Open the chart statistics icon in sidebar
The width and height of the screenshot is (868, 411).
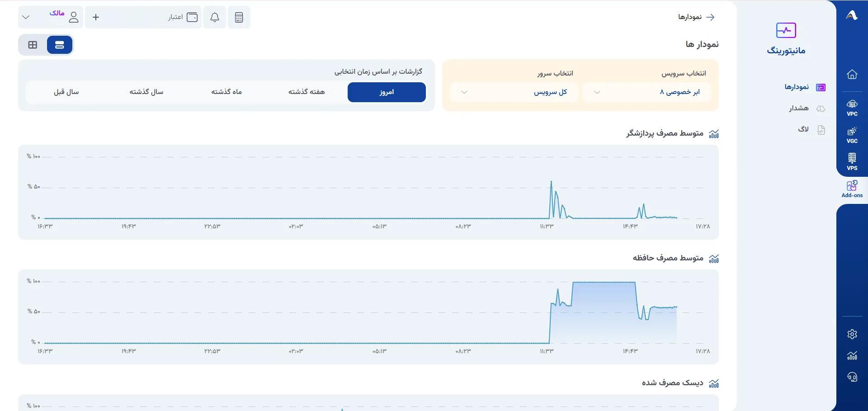coord(852,355)
